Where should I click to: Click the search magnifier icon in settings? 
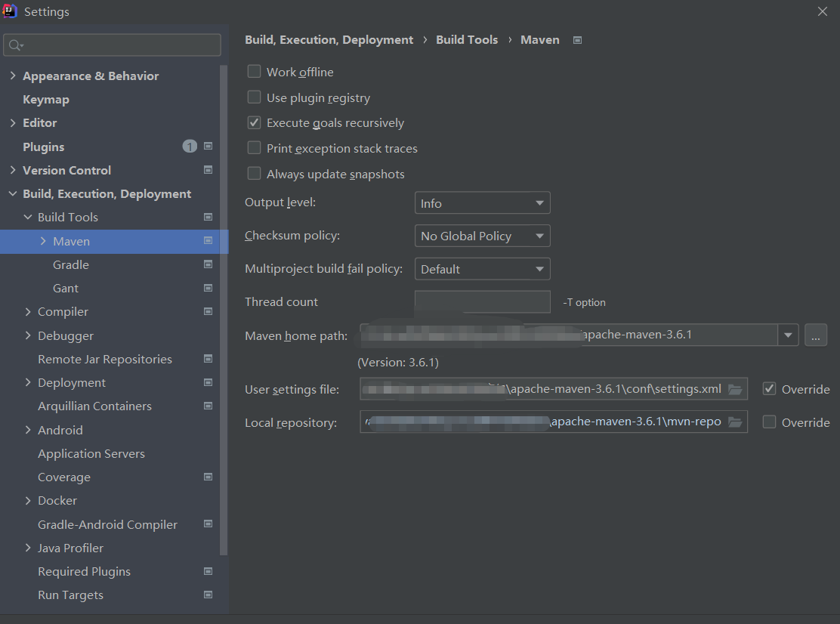16,45
